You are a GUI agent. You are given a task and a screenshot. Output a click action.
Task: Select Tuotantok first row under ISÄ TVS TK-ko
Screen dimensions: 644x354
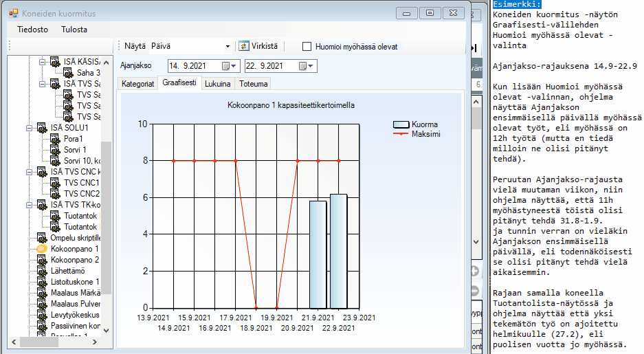pyautogui.click(x=81, y=216)
